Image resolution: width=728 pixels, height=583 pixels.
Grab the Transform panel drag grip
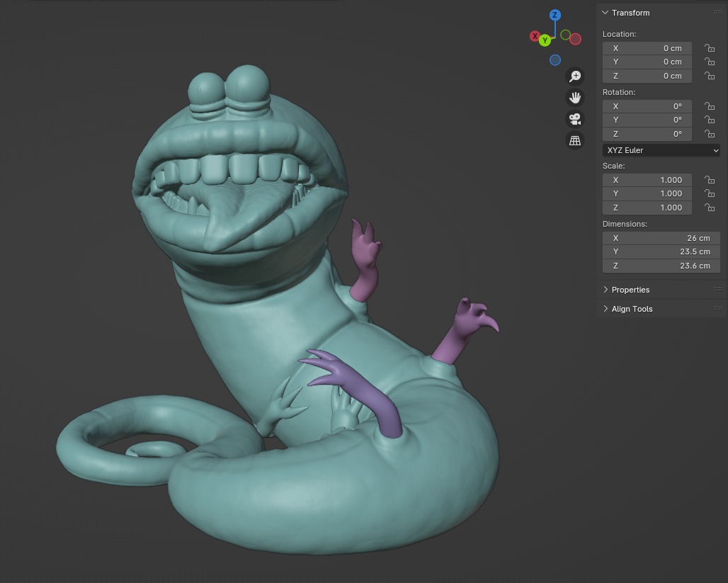point(718,13)
